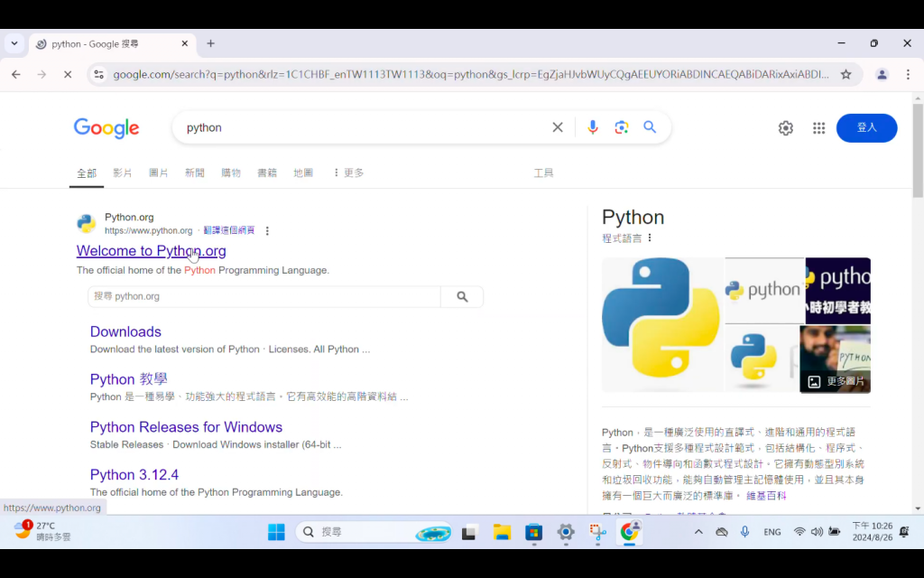Click into the 搜尋 python.org field
The width and height of the screenshot is (924, 578).
click(x=264, y=296)
